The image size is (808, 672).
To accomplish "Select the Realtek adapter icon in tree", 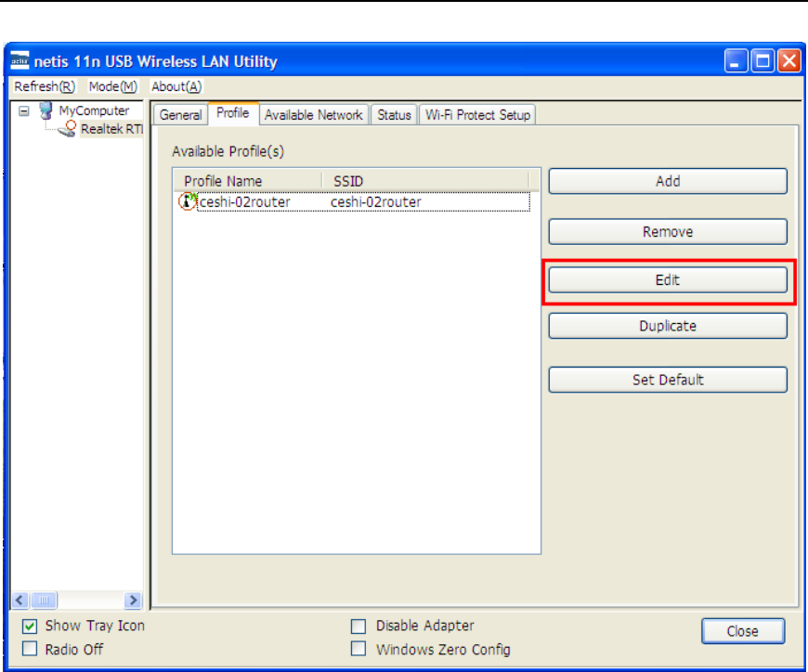I will pyautogui.click(x=67, y=131).
